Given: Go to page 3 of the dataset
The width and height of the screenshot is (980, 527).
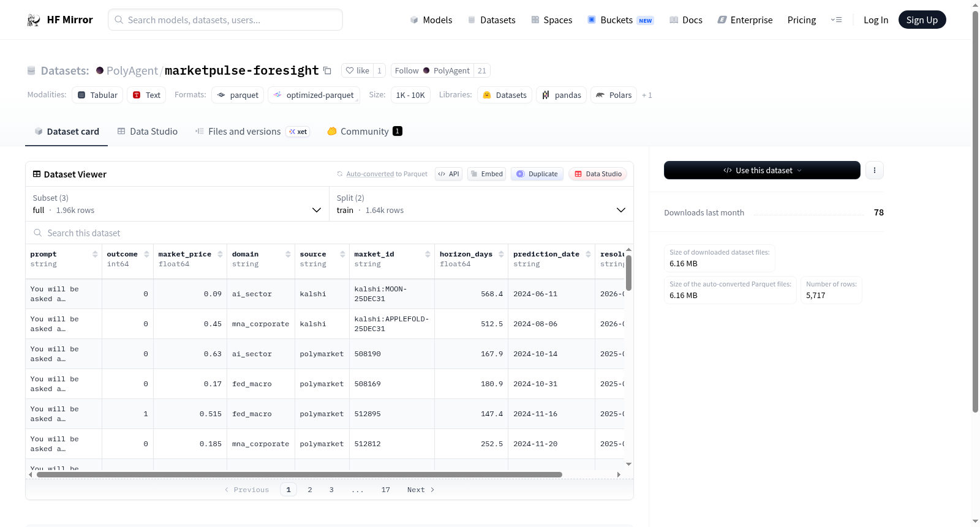Looking at the screenshot, I should pos(331,490).
